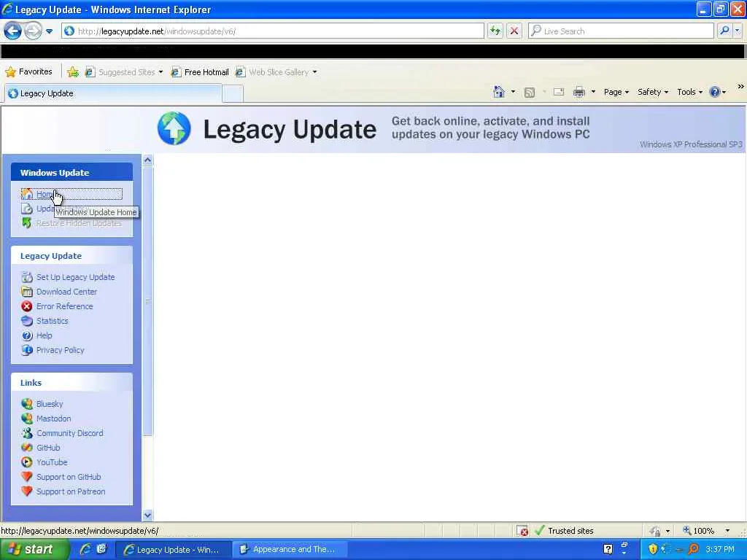
Task: Open the Statistics link
Action: point(53,321)
